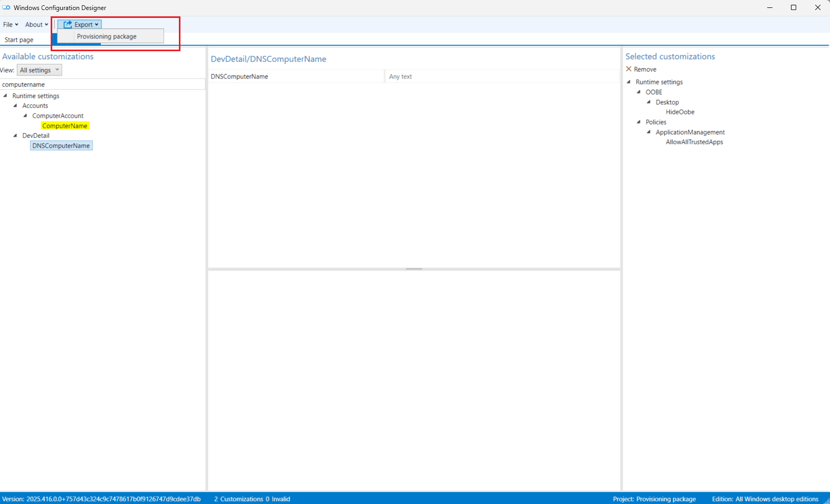Switch to the Start page tab
This screenshot has height=504, width=830.
19,40
